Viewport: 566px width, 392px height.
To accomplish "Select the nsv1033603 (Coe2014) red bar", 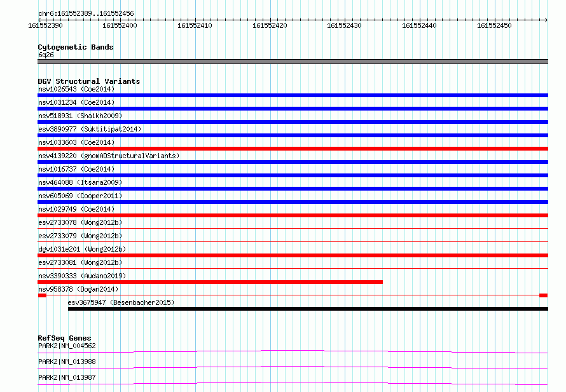I will pos(293,149).
